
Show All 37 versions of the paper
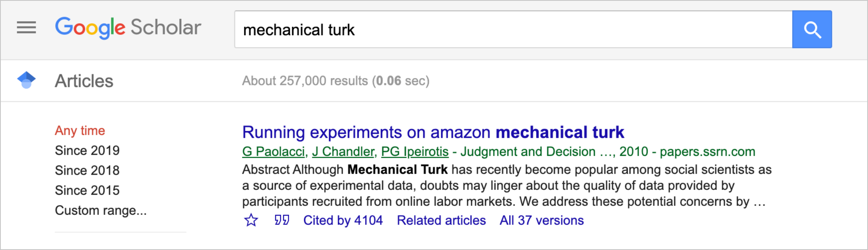point(541,220)
